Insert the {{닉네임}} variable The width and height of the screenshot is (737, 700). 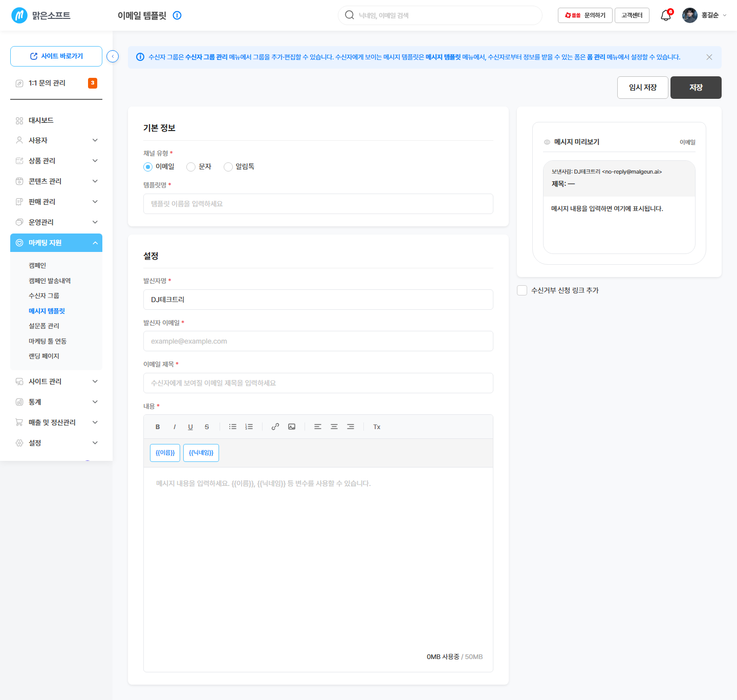[x=201, y=453]
